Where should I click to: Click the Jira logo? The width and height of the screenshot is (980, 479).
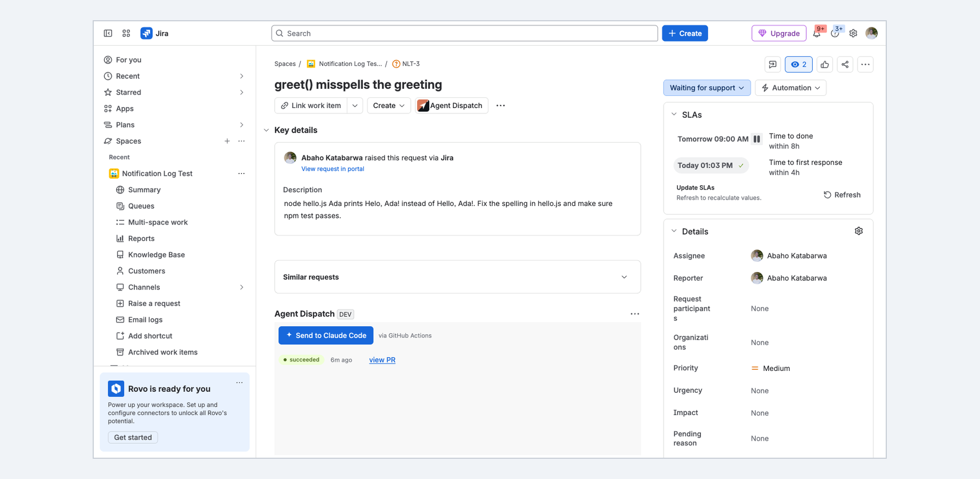click(x=154, y=33)
